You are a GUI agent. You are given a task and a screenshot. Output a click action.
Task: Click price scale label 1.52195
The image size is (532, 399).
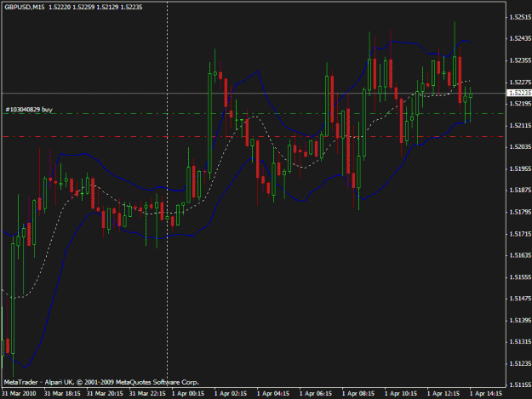[x=520, y=104]
